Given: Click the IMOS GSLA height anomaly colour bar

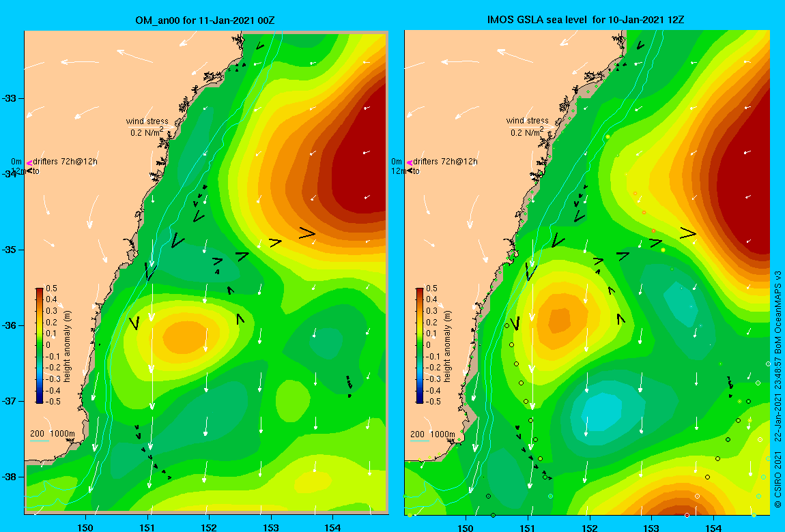Looking at the screenshot, I should 420,346.
